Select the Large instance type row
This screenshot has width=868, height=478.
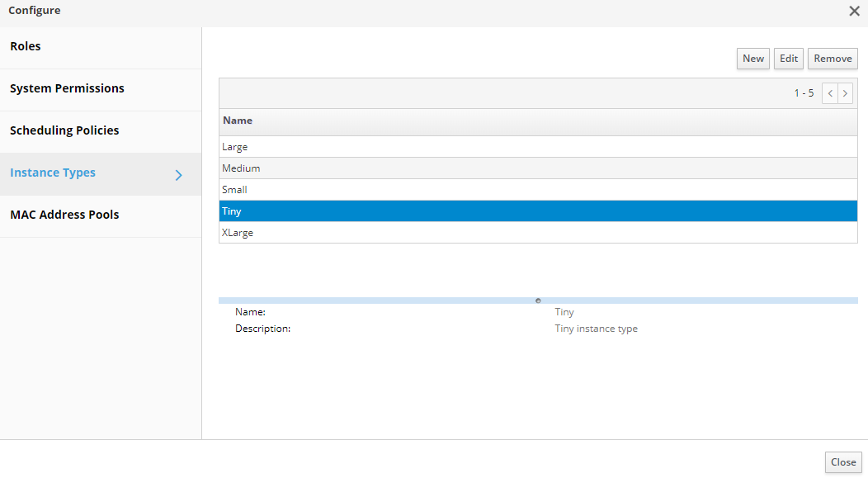pos(235,147)
